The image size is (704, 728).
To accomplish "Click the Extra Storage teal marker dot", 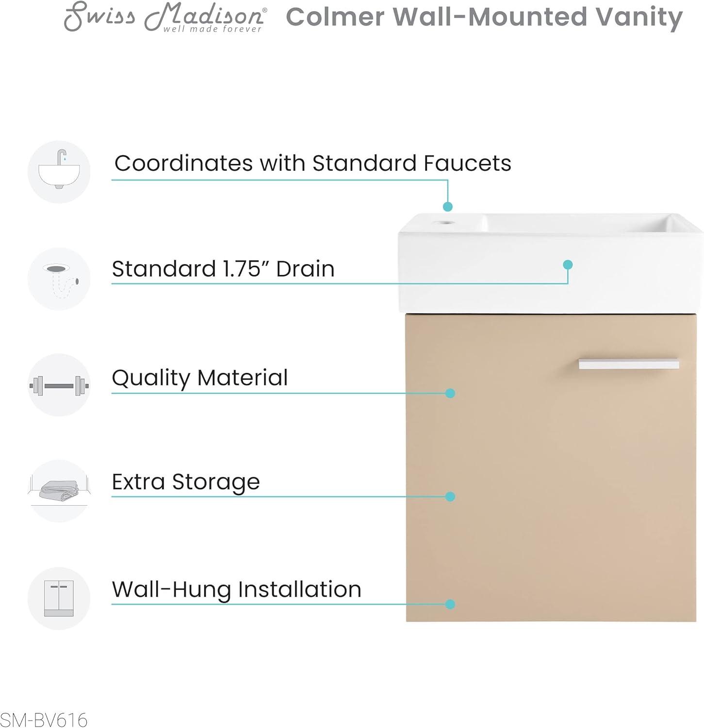I will tap(450, 496).
